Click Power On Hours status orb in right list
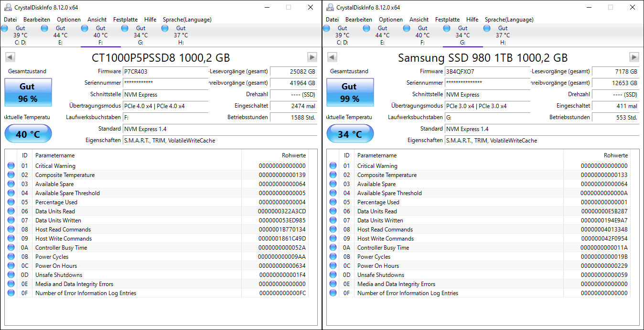 333,266
